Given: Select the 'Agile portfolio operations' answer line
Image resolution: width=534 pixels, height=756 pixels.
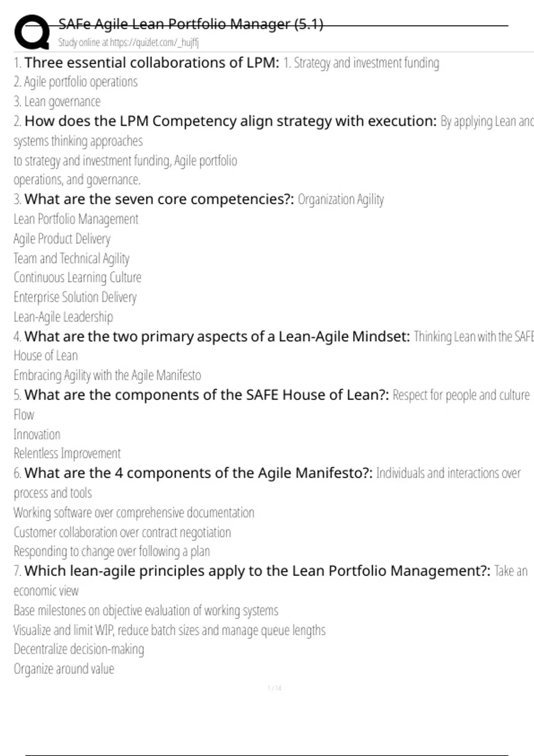Looking at the screenshot, I should (x=76, y=82).
